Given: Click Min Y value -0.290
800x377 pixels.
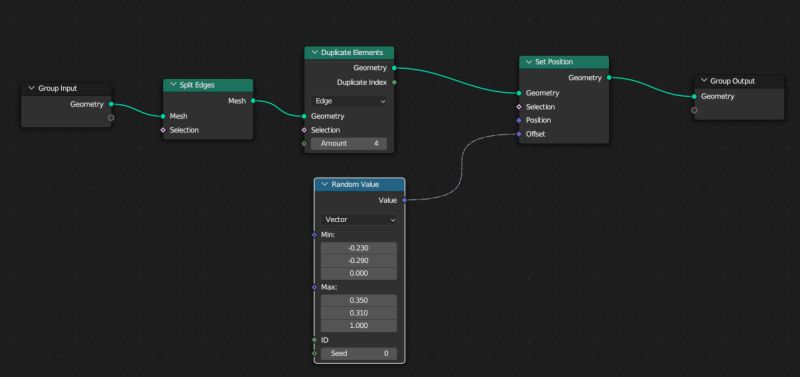Looking at the screenshot, I should pyautogui.click(x=359, y=261).
